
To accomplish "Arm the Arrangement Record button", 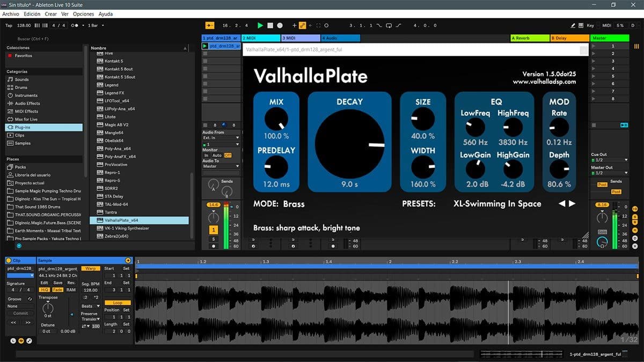I will pyautogui.click(x=280, y=25).
